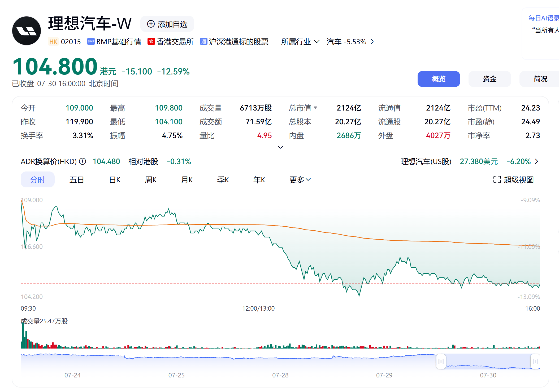Click 07-30 on the date navigator
This screenshot has height=392, width=559.
[x=488, y=375]
